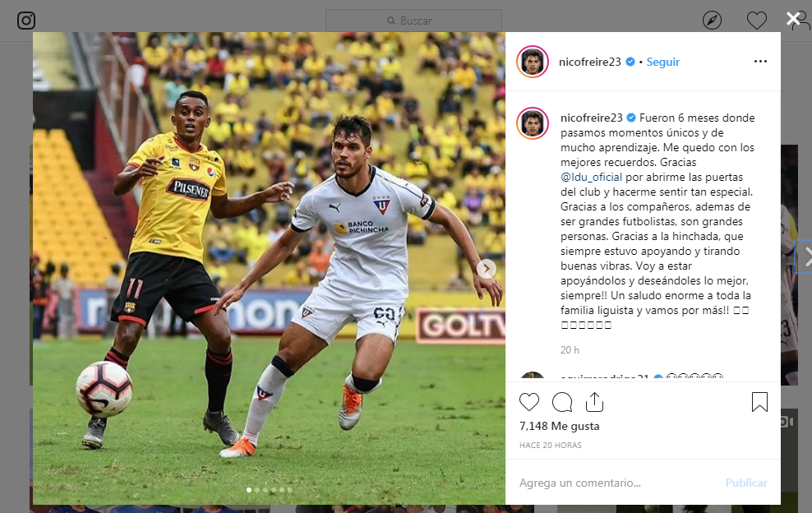Click the Instagram camera logo icon

26,21
